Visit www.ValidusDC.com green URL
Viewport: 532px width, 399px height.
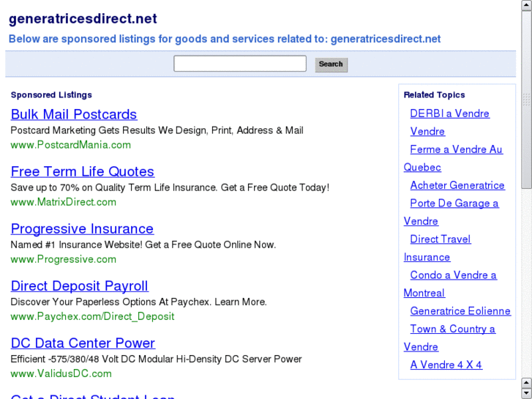click(61, 373)
